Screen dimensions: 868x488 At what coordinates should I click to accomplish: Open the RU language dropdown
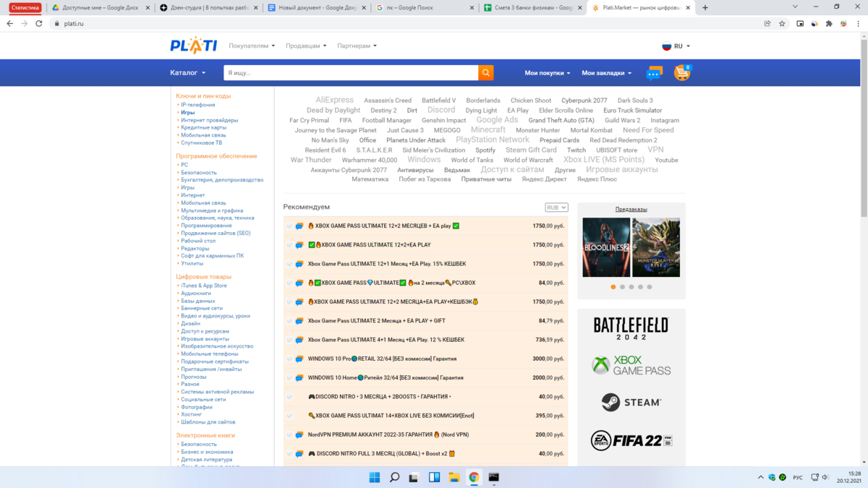click(676, 46)
